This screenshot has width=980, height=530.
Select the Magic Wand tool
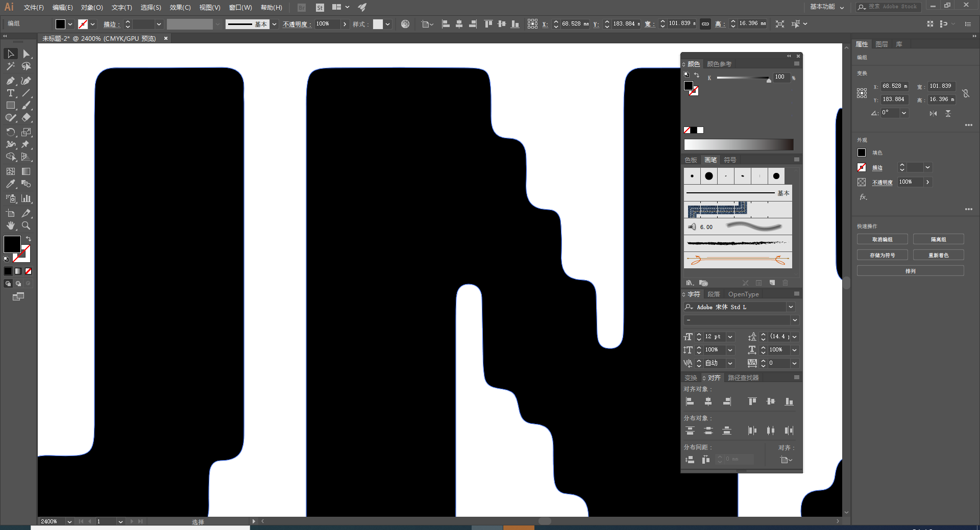[10, 66]
